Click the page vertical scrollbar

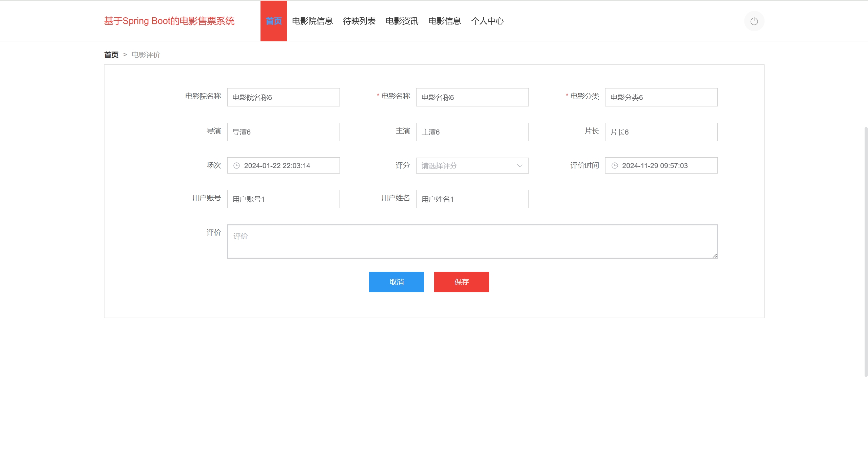click(x=866, y=252)
